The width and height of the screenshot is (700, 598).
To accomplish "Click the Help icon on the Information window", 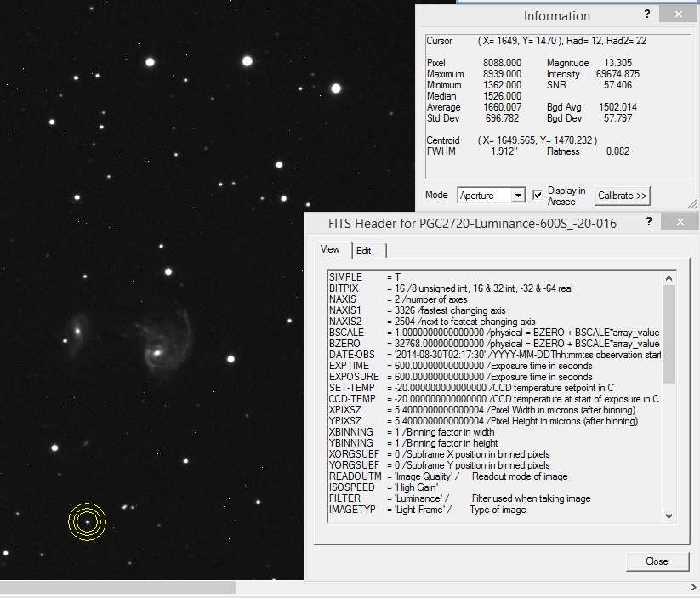I will (647, 14).
